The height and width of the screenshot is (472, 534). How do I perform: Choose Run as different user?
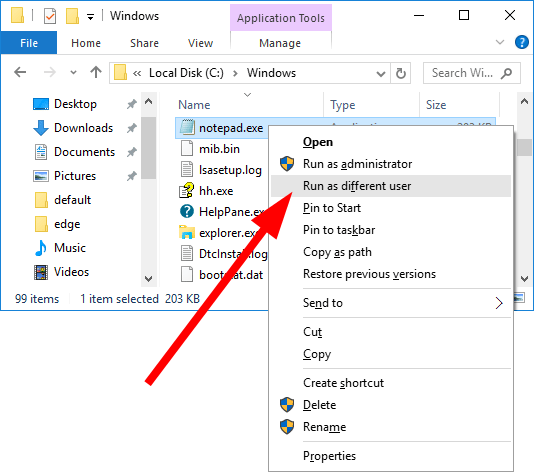391,186
